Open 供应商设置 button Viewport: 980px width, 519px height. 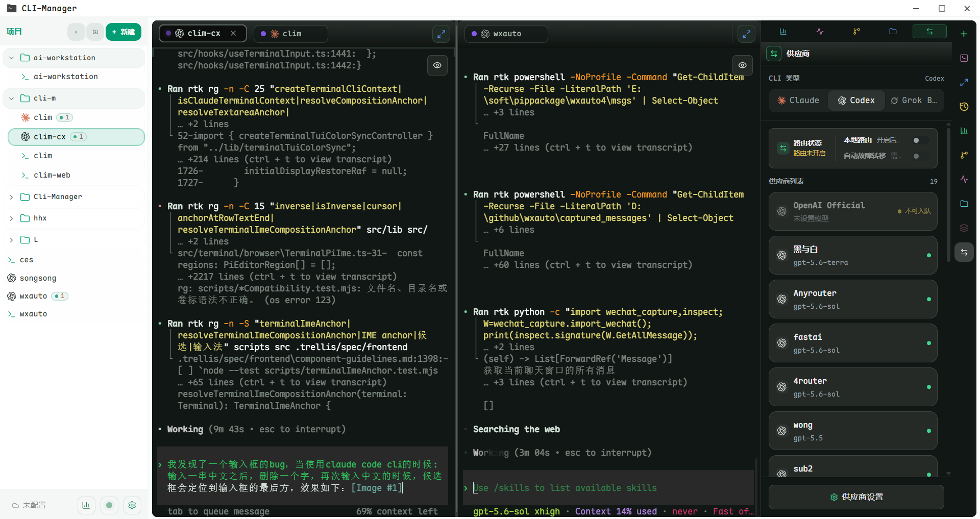tap(856, 497)
